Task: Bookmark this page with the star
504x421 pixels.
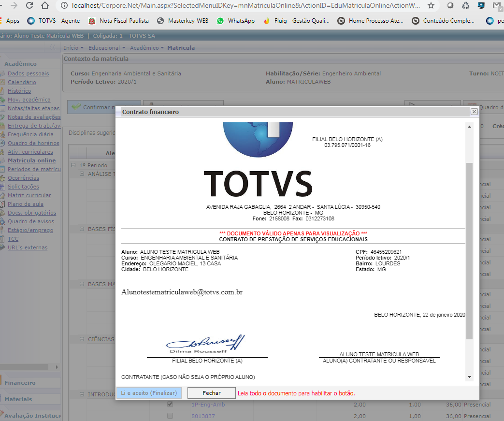Action: point(431,5)
